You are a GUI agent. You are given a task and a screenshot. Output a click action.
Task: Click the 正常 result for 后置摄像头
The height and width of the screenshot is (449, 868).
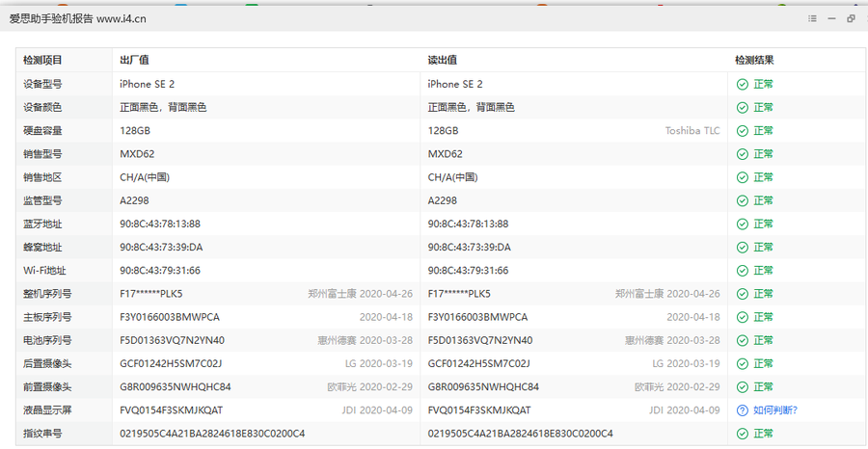[763, 363]
